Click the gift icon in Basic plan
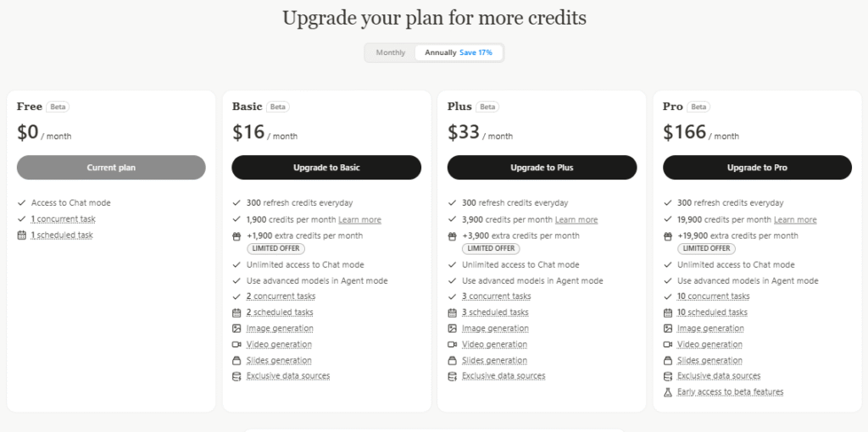This screenshot has height=432, width=868. [237, 235]
